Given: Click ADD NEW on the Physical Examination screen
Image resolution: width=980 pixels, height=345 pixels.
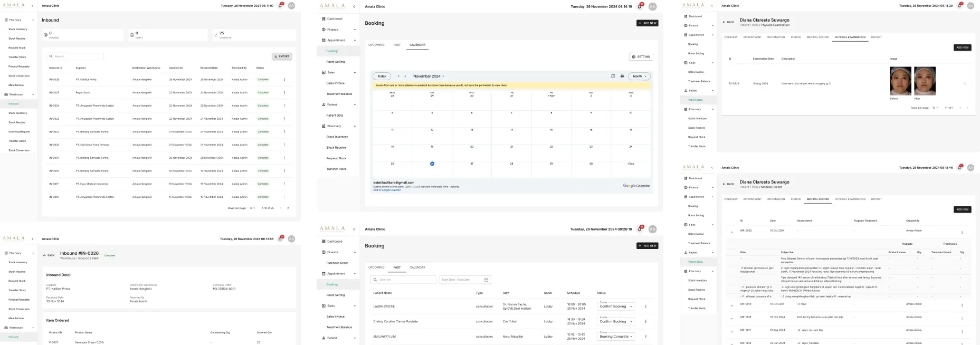Looking at the screenshot, I should [x=963, y=47].
